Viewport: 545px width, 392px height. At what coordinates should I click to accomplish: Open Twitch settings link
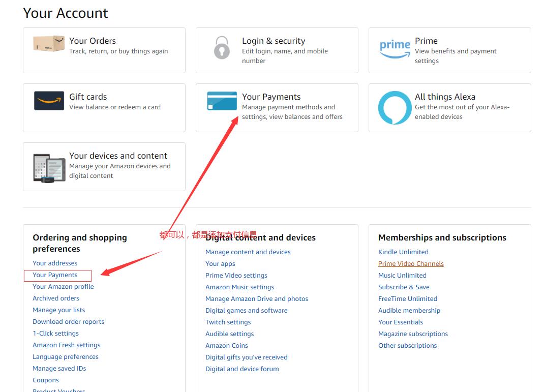228,322
